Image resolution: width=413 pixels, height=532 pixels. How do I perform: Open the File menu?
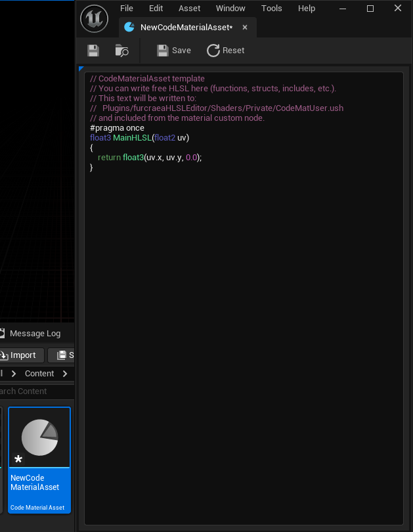point(127,9)
